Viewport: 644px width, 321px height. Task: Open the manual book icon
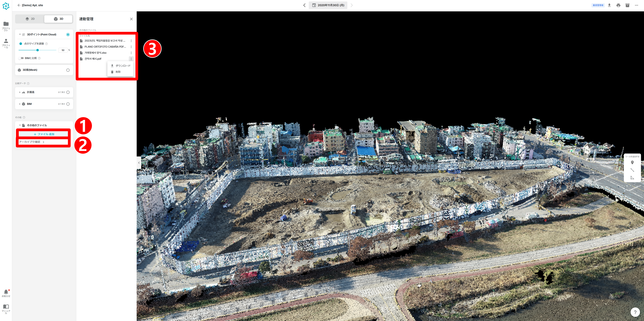pos(6,307)
